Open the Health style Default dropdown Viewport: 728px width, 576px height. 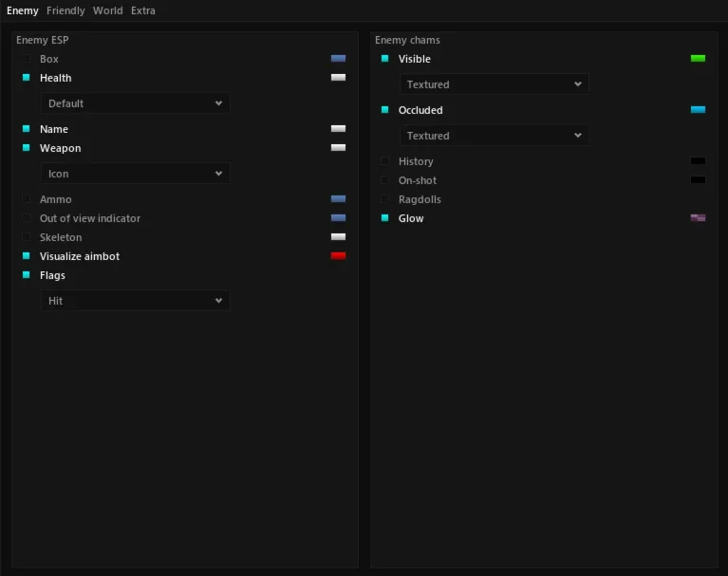[135, 103]
